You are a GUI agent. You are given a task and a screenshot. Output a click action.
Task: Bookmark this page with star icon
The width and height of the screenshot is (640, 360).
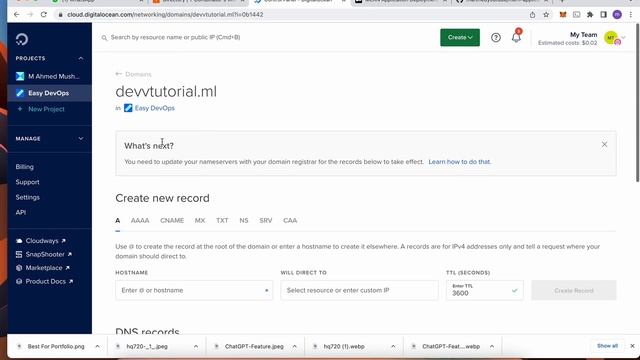tap(546, 15)
